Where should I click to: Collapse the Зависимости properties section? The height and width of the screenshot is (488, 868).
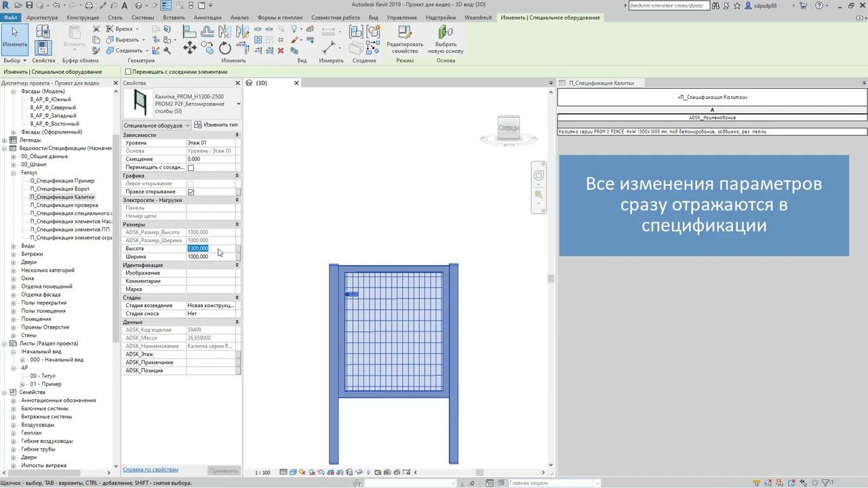[237, 135]
